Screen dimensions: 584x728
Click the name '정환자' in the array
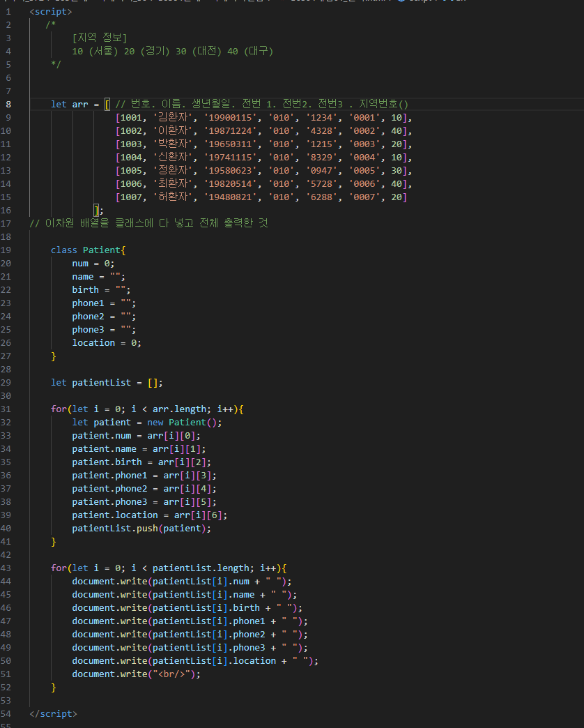(x=173, y=170)
